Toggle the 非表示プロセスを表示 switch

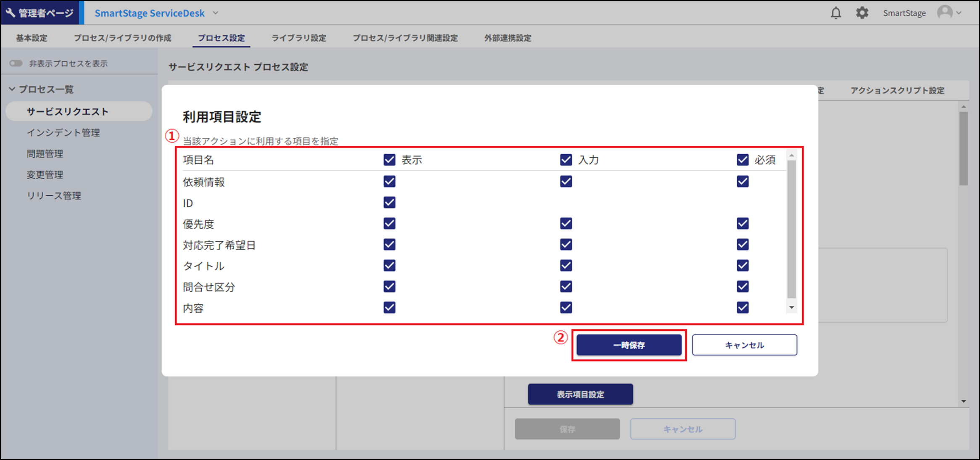pos(16,63)
